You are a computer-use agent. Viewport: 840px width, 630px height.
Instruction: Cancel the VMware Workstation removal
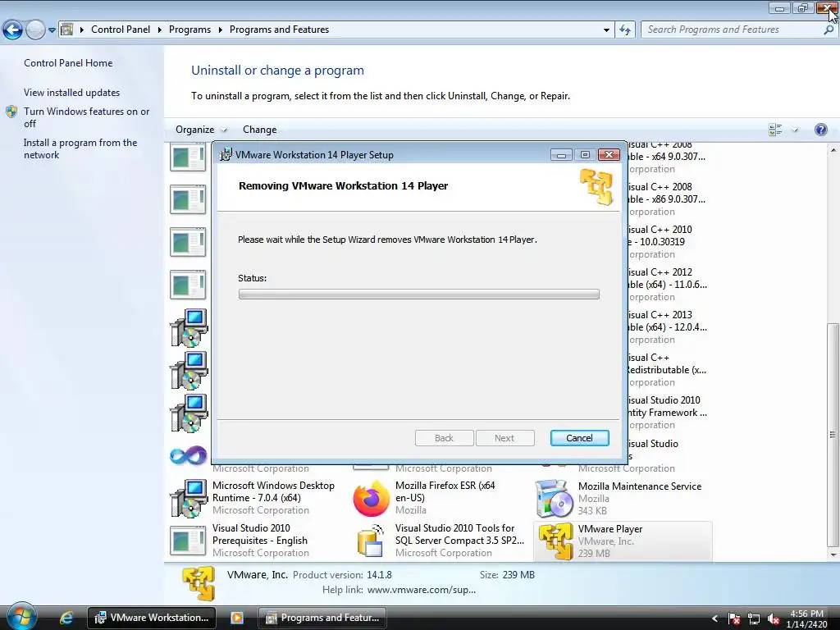(x=579, y=438)
